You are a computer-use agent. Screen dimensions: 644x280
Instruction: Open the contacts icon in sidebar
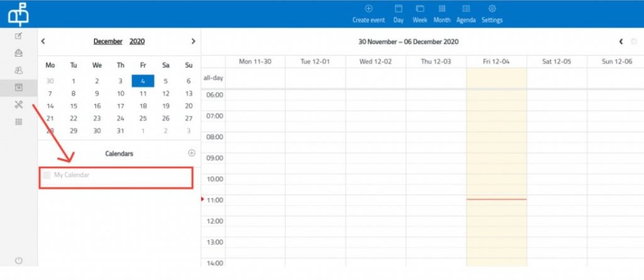pos(19,70)
